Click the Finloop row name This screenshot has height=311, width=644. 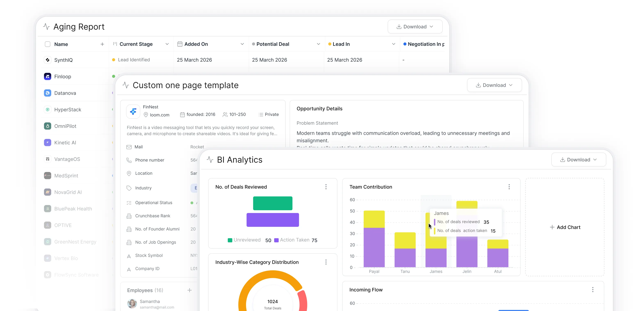[63, 77]
